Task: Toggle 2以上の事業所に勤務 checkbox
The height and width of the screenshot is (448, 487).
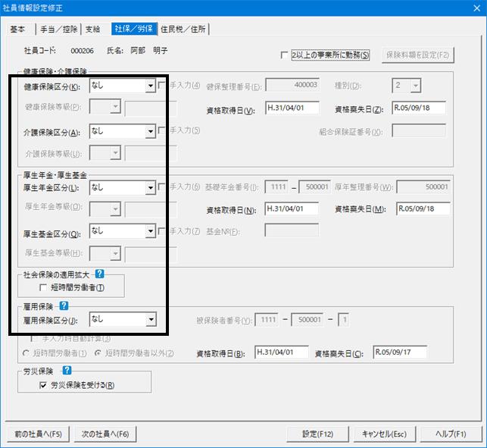Action: pyautogui.click(x=284, y=55)
